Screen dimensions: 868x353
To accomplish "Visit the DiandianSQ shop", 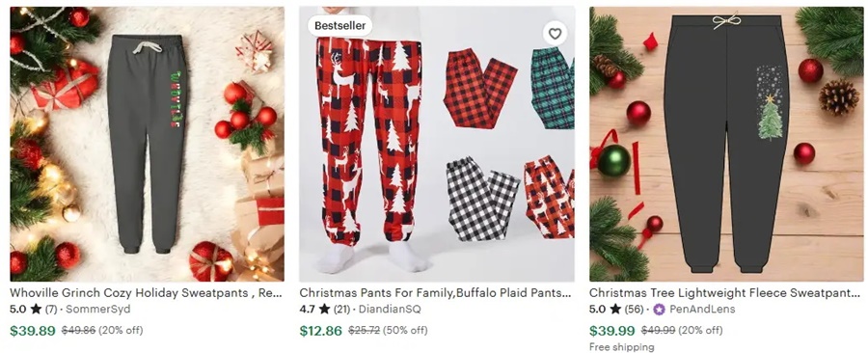I will 390,310.
